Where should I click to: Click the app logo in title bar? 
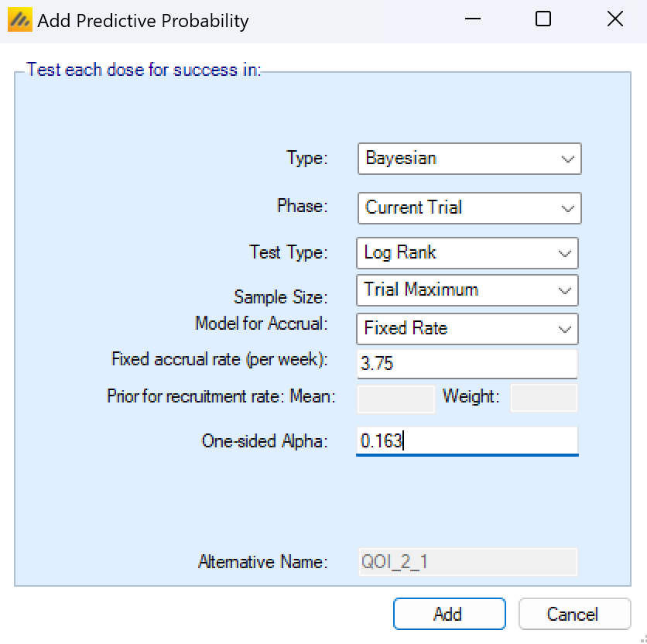(20, 20)
